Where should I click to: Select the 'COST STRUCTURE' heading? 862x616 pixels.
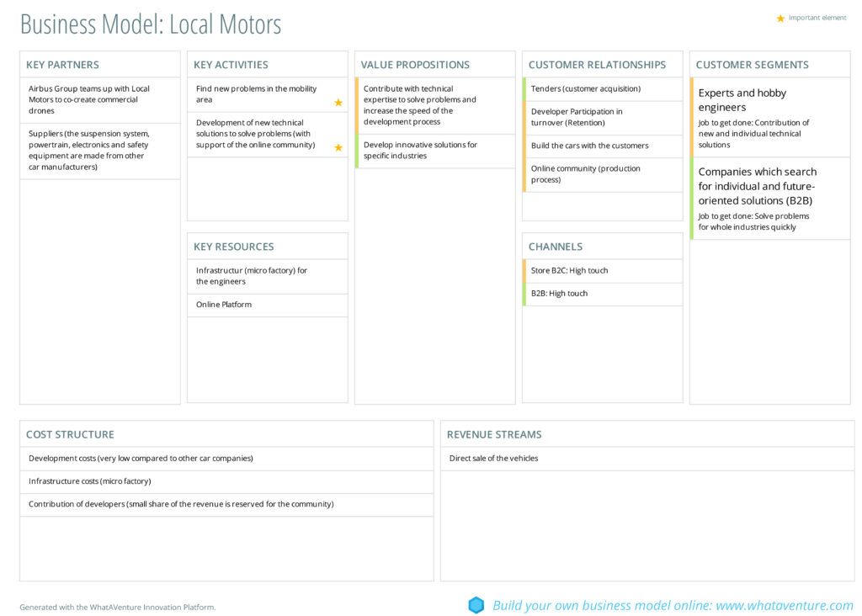(71, 435)
